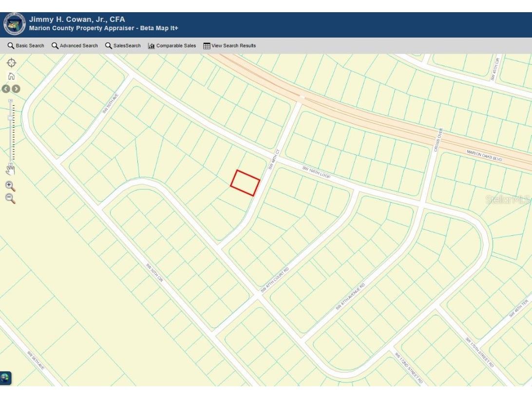Image resolution: width=532 pixels, height=399 pixels.
Task: Click the SW 166th Loop street label
Action: tap(316, 172)
